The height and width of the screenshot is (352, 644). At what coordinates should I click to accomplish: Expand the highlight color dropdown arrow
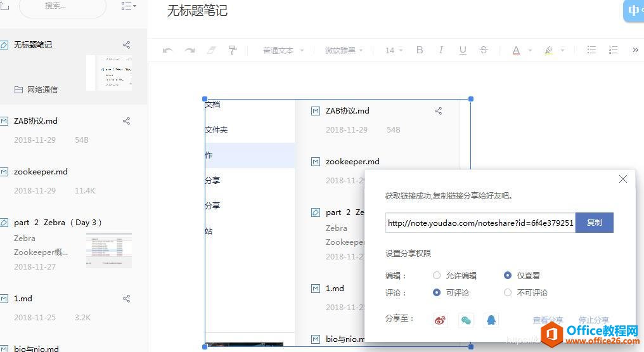(562, 51)
